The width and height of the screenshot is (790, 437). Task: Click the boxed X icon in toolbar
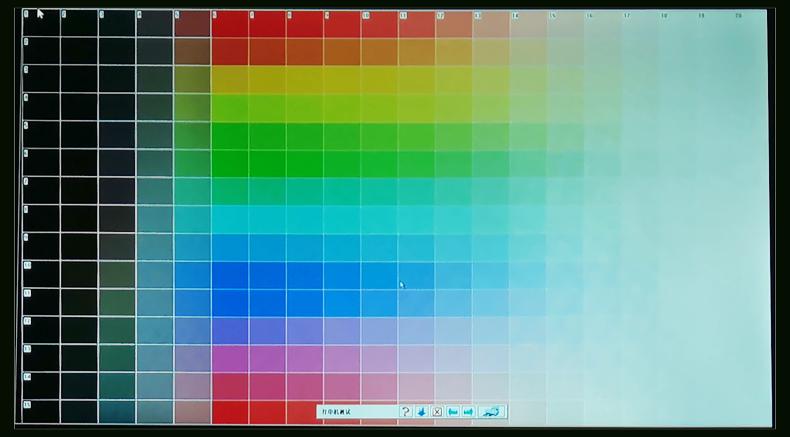point(437,411)
